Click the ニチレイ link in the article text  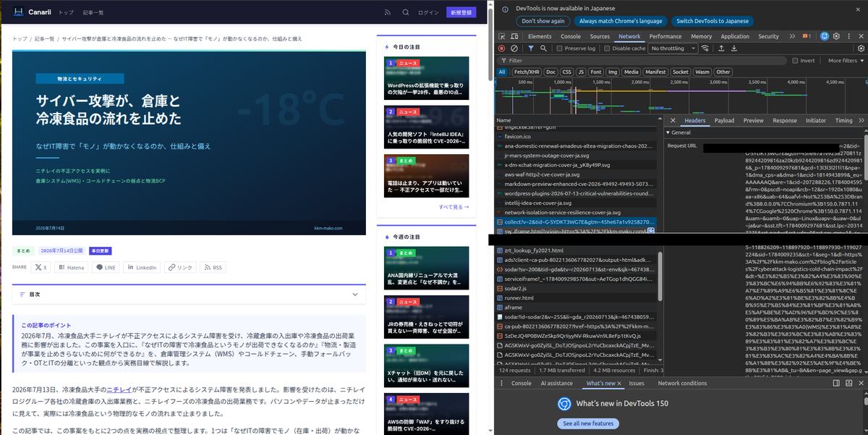(119, 389)
